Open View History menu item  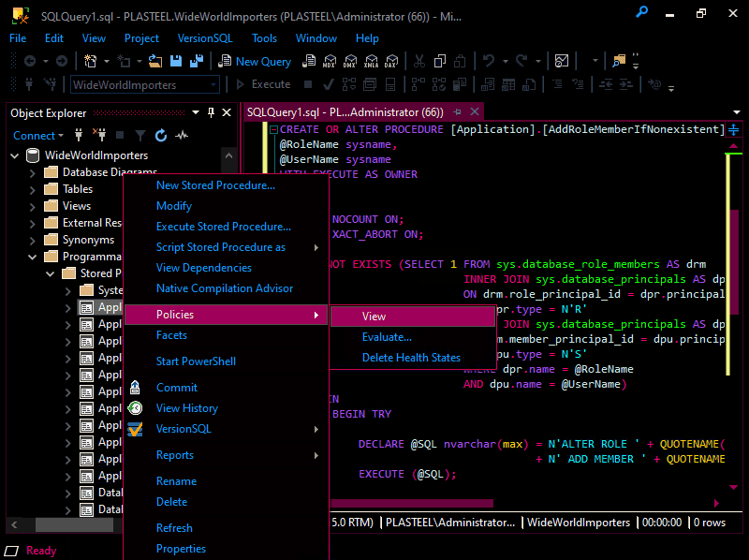(x=226, y=408)
